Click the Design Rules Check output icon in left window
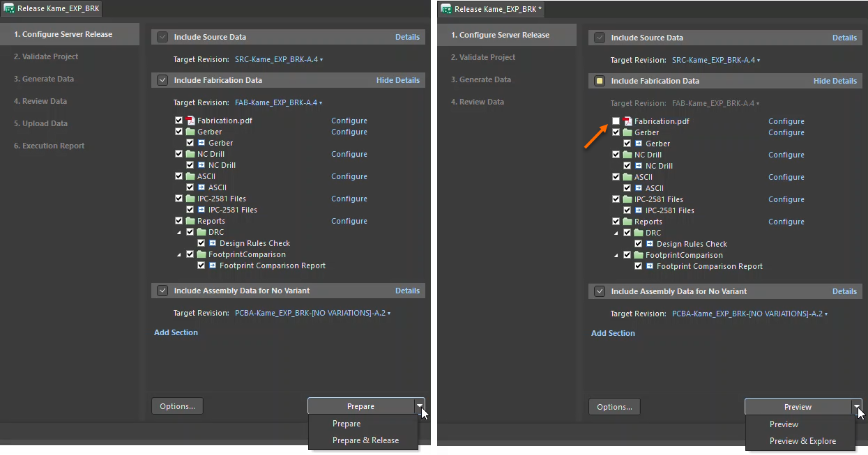 [x=213, y=243]
